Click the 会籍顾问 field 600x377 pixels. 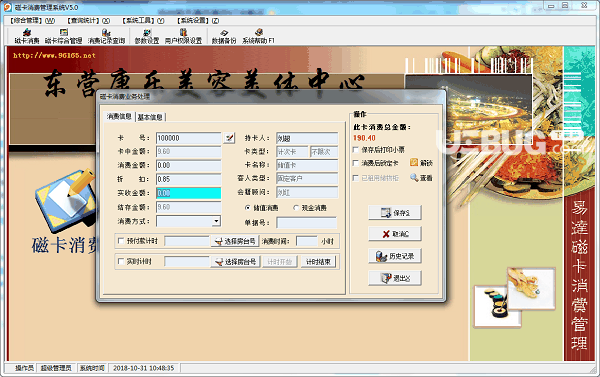pos(307,192)
